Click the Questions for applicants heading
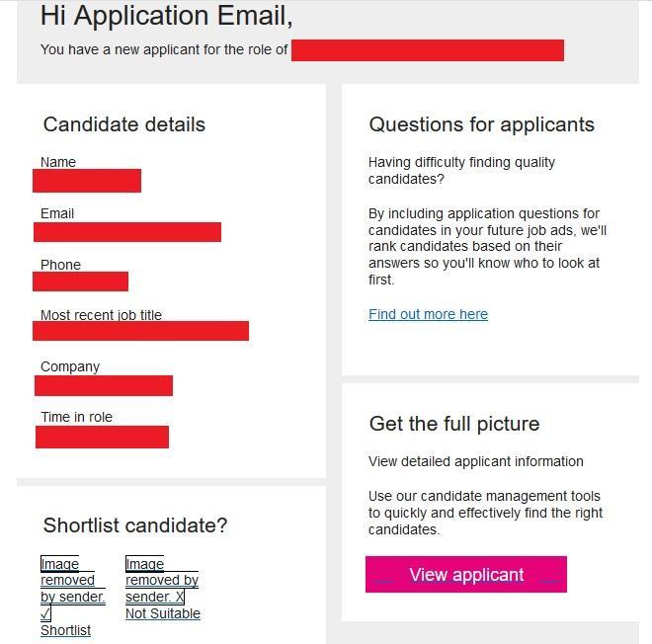652x644 pixels. click(x=481, y=124)
